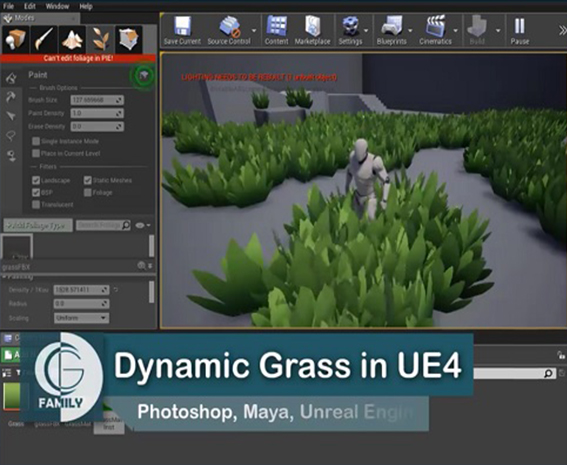Switch to Paint mode brush icon
The width and height of the screenshot is (567, 465).
click(x=44, y=39)
